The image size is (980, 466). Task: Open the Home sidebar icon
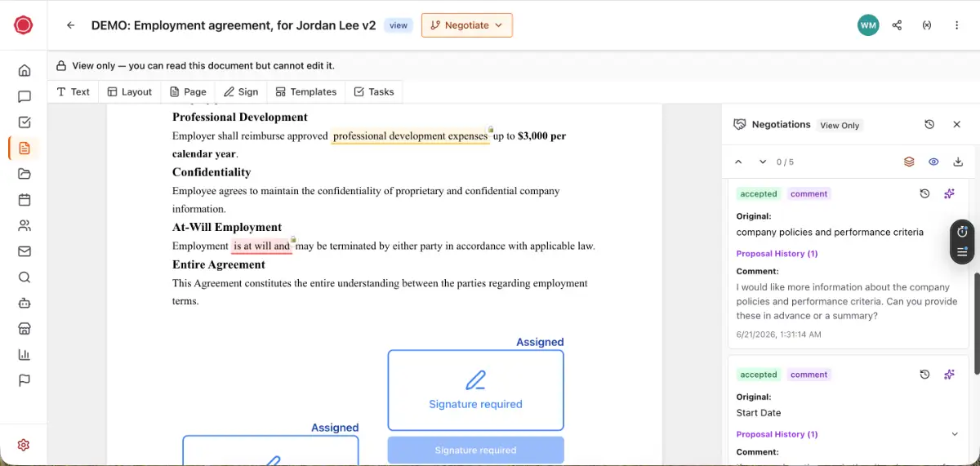click(x=24, y=70)
